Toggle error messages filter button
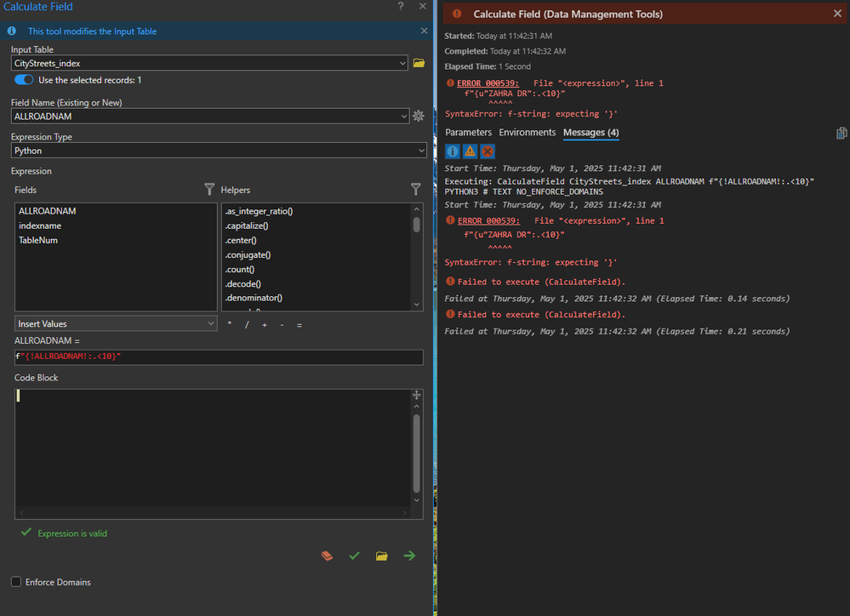 [488, 151]
